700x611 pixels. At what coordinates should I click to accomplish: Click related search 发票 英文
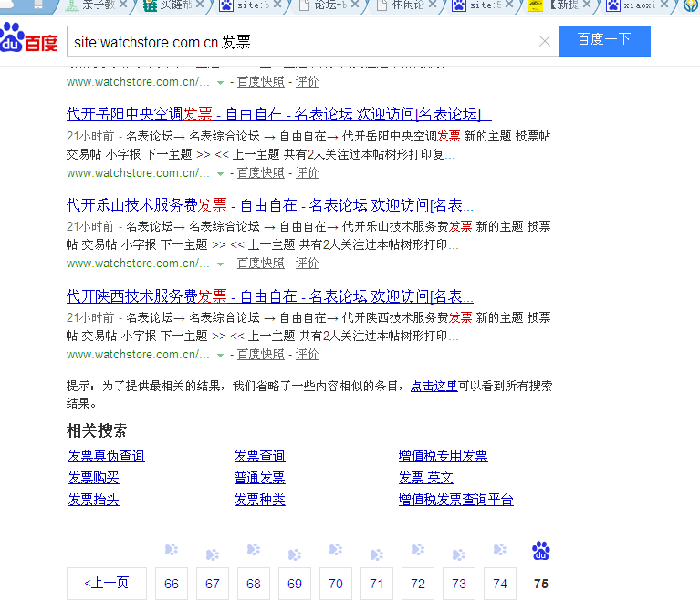(x=426, y=477)
